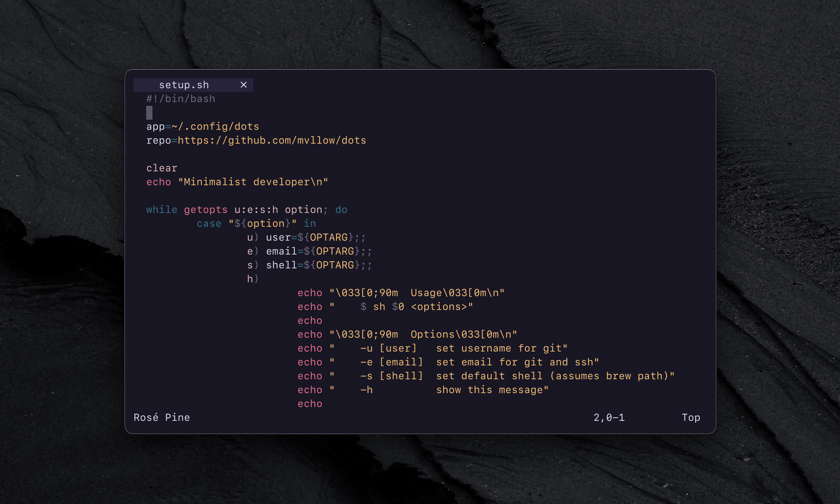
Task: Select the while keyword
Action: click(x=161, y=209)
